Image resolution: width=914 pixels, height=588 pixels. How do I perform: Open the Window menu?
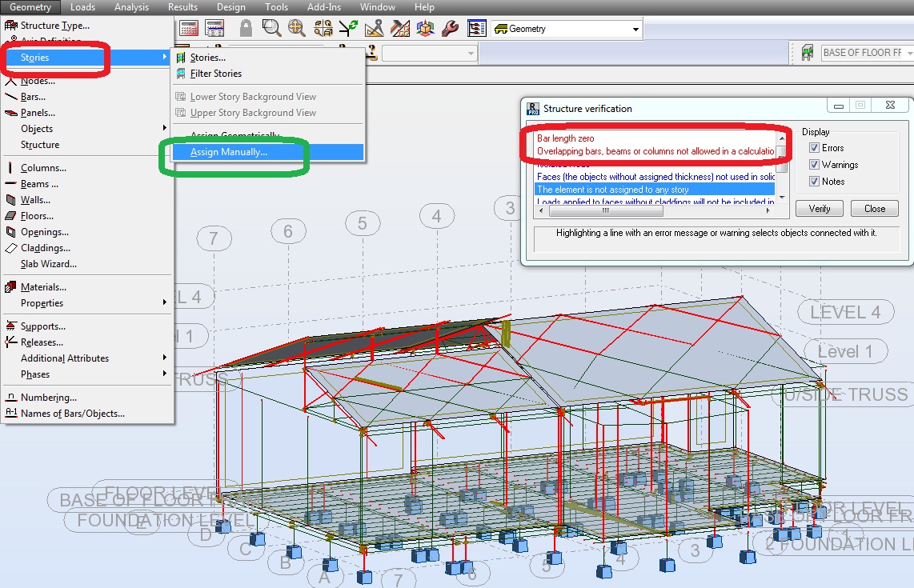pos(378,7)
